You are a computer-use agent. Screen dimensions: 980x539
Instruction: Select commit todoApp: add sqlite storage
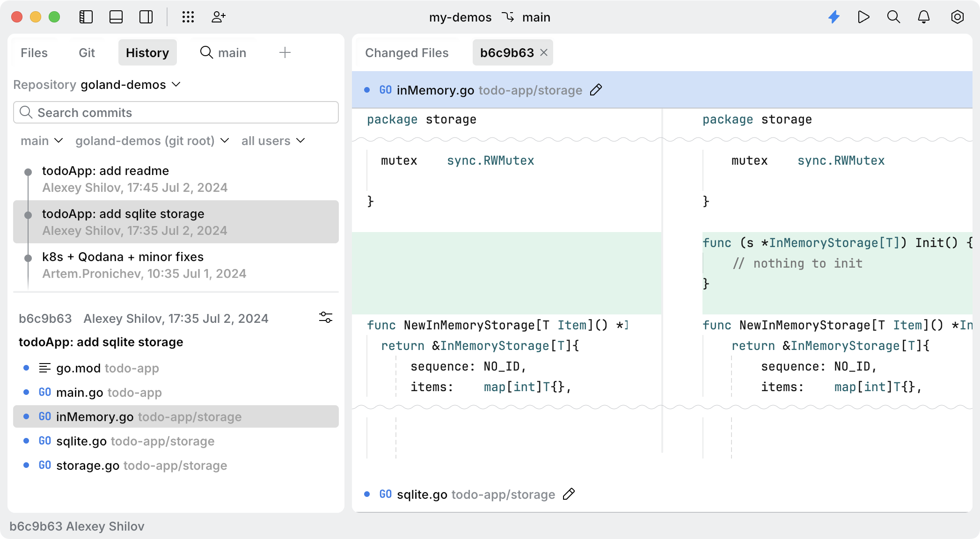(x=176, y=222)
